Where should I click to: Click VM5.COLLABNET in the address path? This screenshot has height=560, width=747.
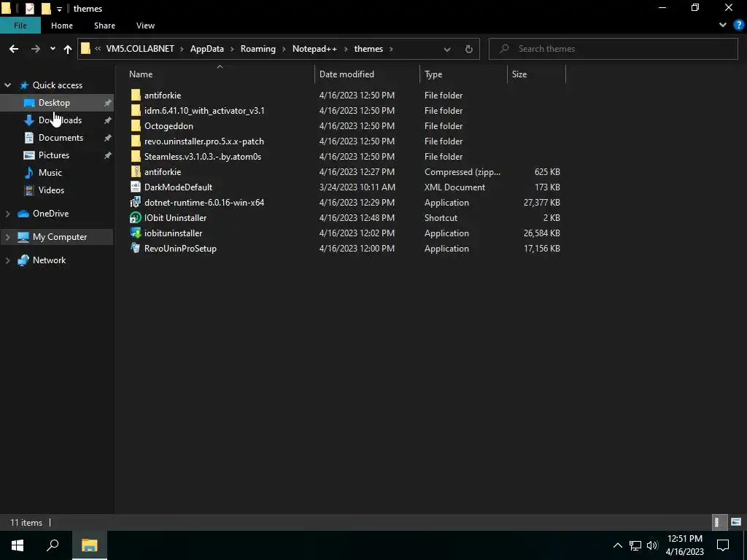point(140,49)
